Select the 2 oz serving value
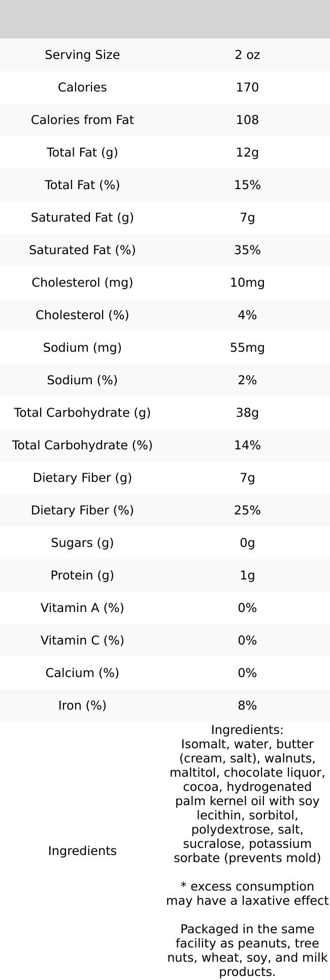This screenshot has height=980, width=330. pyautogui.click(x=247, y=55)
